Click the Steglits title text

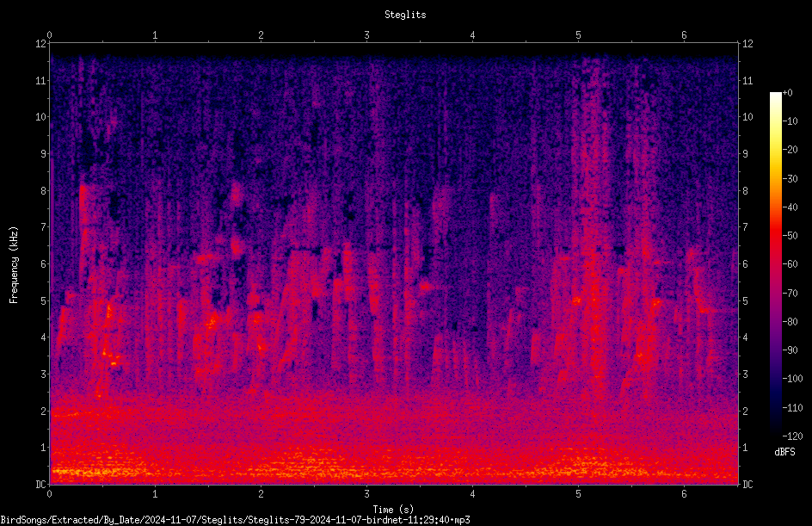click(x=405, y=15)
